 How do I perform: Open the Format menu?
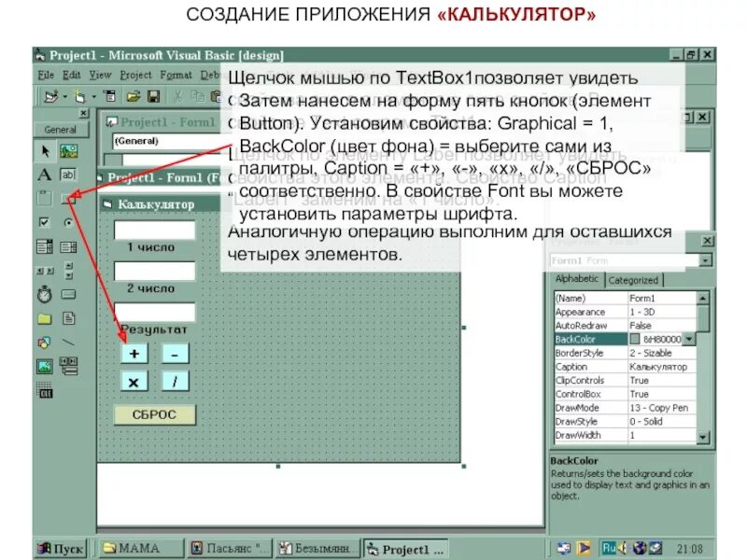(x=176, y=76)
